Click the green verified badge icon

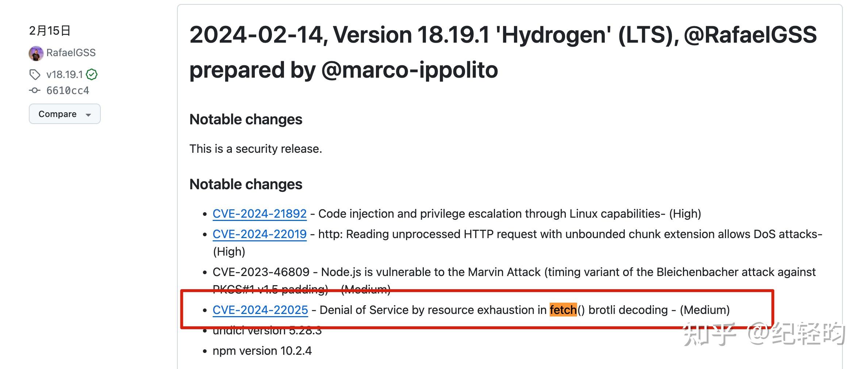click(92, 75)
